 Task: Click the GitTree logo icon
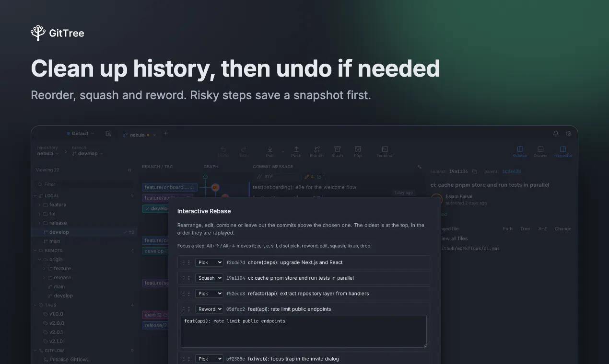click(x=38, y=33)
